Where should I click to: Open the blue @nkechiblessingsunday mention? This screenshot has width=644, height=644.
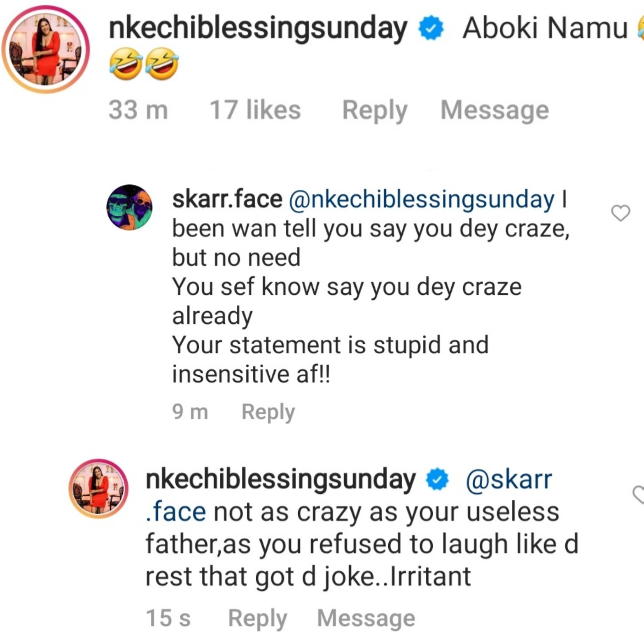pyautogui.click(x=422, y=200)
